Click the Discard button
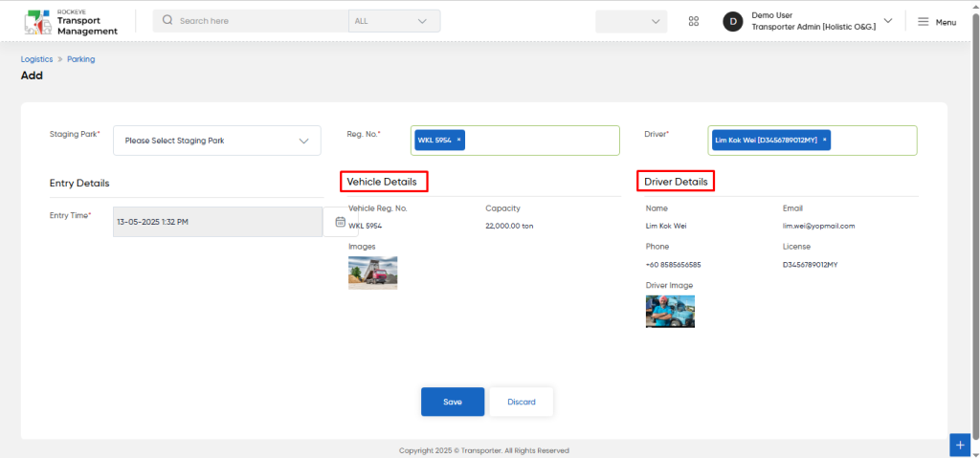The image size is (980, 458). [x=522, y=402]
